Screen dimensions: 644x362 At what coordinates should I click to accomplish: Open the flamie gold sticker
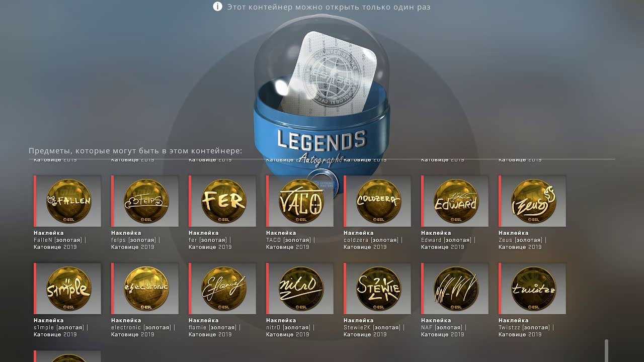tap(222, 289)
